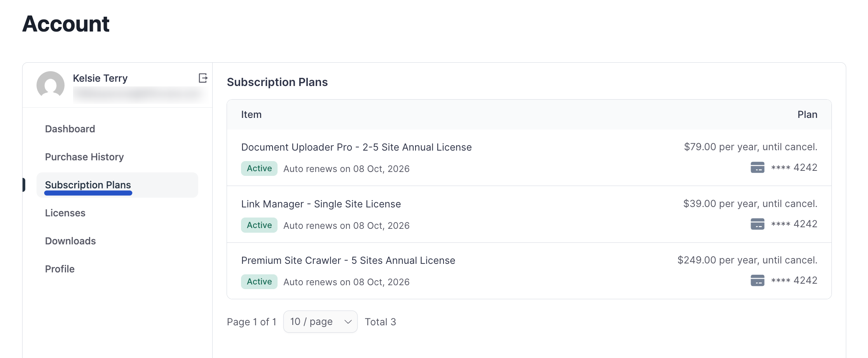This screenshot has width=868, height=358.
Task: Switch to the Purchase History section
Action: point(84,157)
